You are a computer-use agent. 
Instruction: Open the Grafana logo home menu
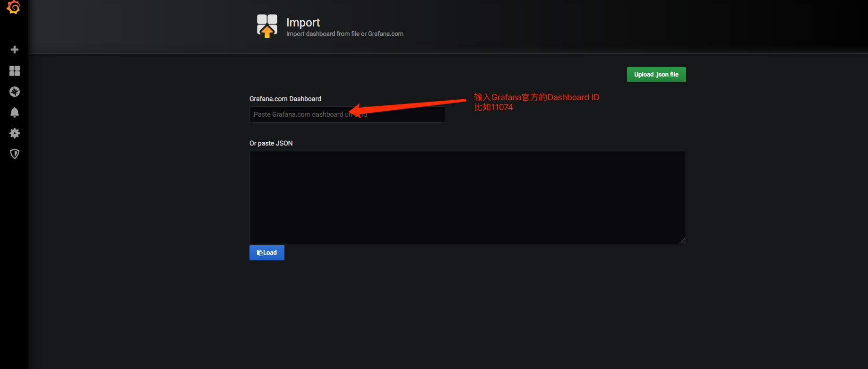[14, 7]
